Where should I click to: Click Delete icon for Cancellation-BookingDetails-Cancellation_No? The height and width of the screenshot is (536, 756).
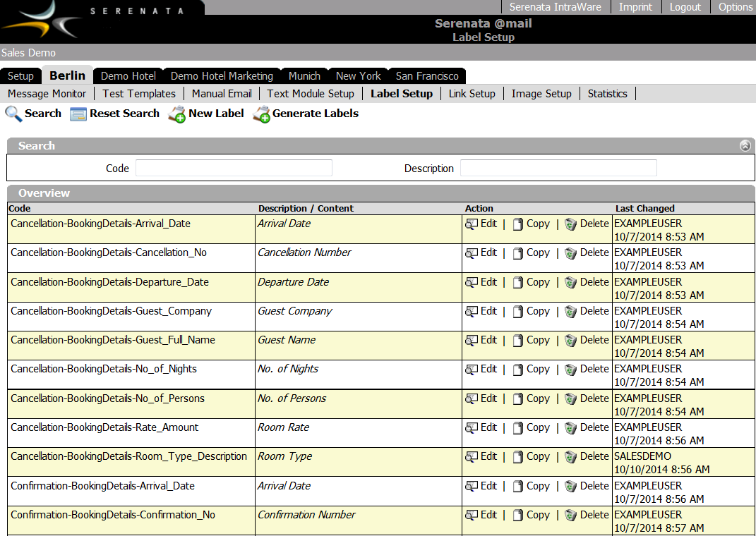570,253
